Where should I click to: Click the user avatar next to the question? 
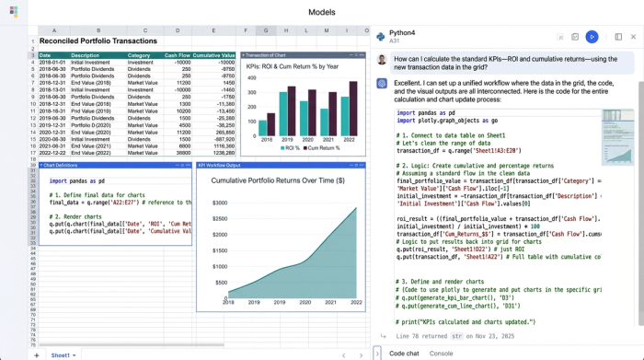coord(382,60)
